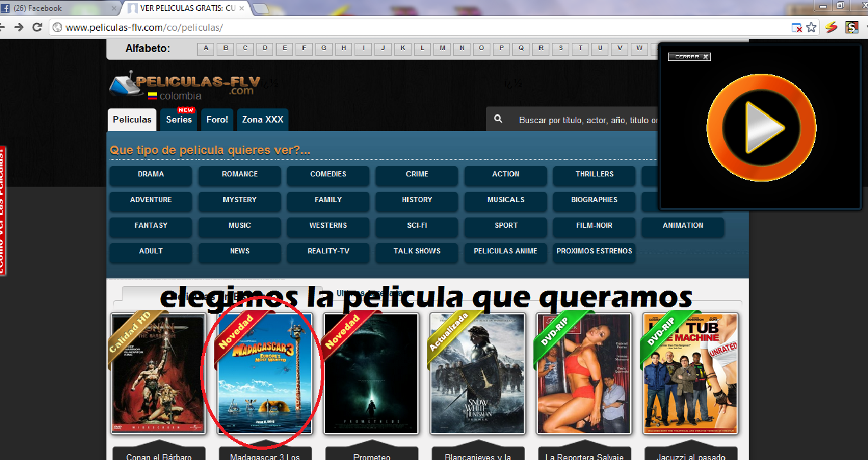868x460 pixels.
Task: Filter by letter B in Alfabeto
Action: 225,48
